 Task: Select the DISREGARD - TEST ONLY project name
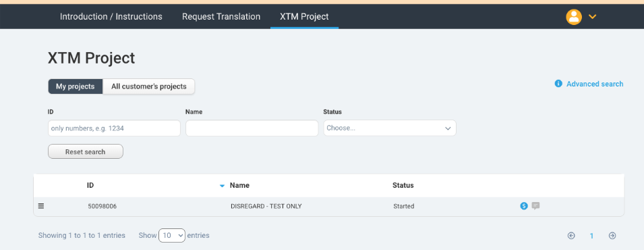(x=266, y=206)
